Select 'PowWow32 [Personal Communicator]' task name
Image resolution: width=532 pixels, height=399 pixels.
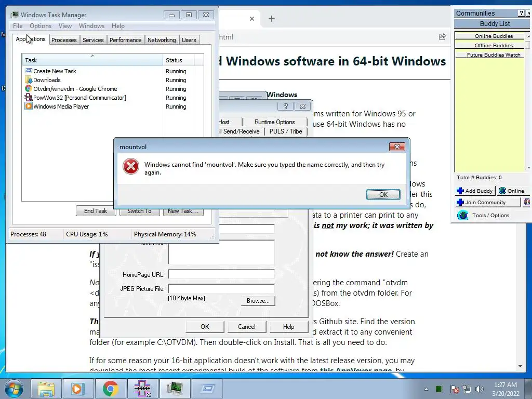point(79,98)
